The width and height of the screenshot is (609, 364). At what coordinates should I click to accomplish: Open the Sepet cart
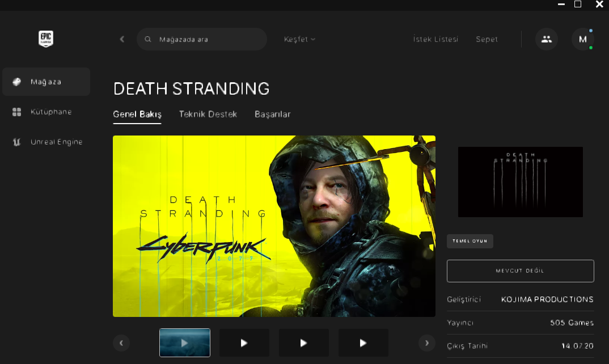pyautogui.click(x=487, y=39)
